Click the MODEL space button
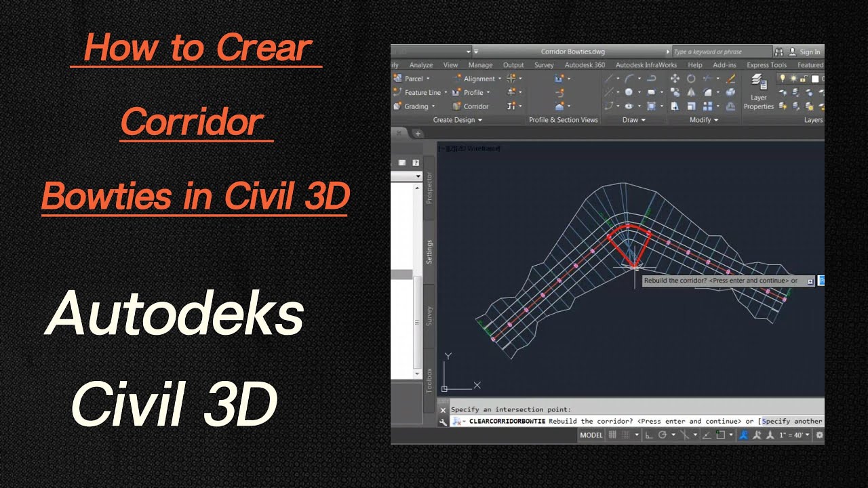Image resolution: width=868 pixels, height=488 pixels. (x=591, y=435)
